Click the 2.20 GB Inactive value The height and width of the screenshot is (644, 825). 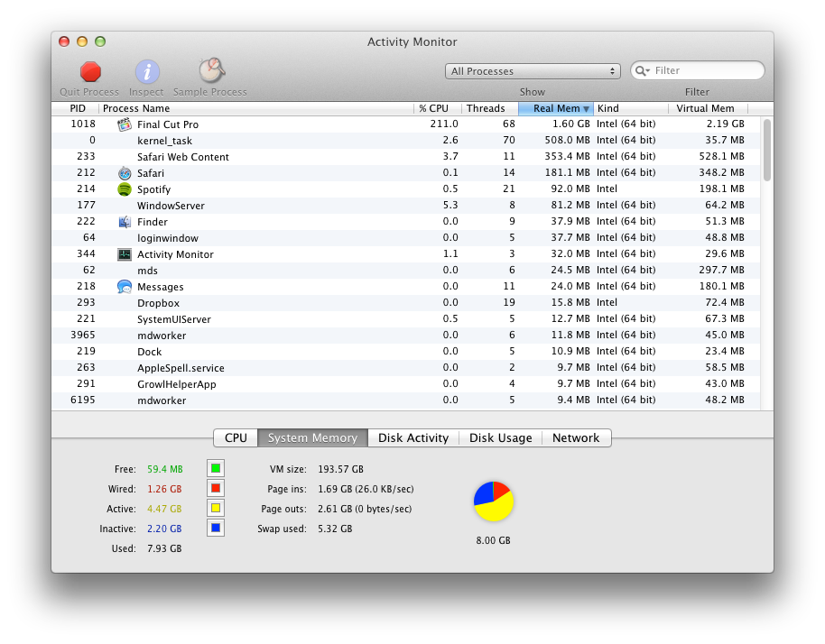point(164,529)
